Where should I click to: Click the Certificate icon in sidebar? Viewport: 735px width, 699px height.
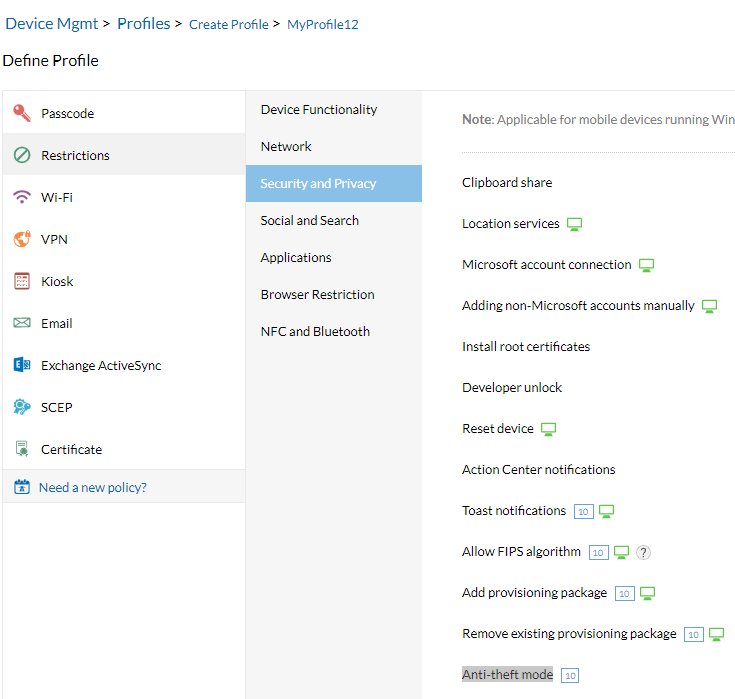tap(22, 449)
